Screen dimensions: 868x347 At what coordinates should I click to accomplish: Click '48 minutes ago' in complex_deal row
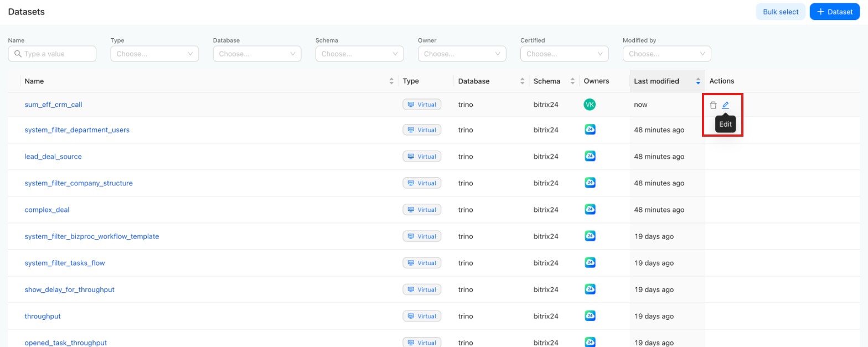(659, 210)
